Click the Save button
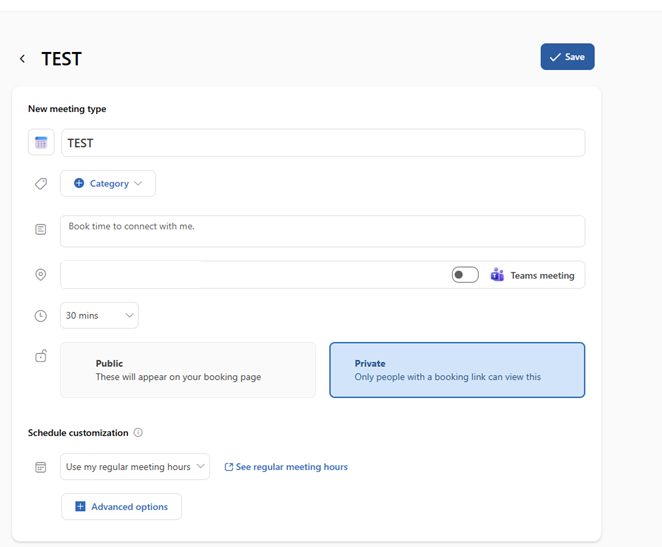This screenshot has width=662, height=547. coord(567,57)
